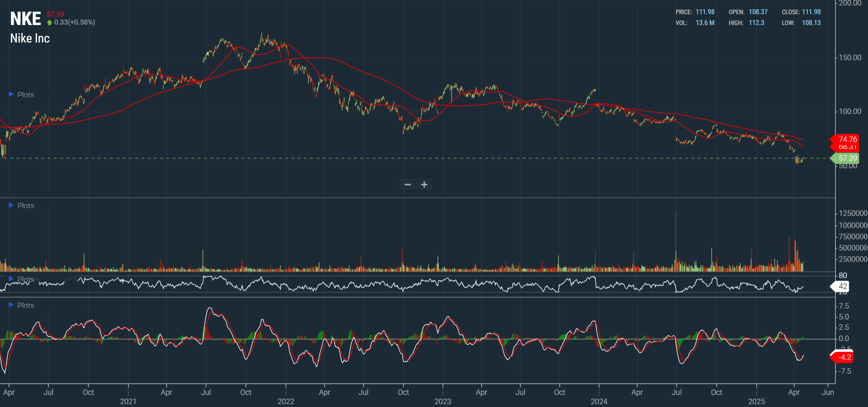Select the red 57.39 price beside NKE

pyautogui.click(x=55, y=14)
